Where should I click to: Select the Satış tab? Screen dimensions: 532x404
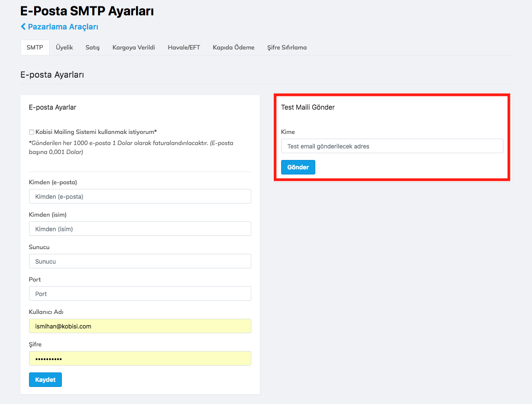93,47
